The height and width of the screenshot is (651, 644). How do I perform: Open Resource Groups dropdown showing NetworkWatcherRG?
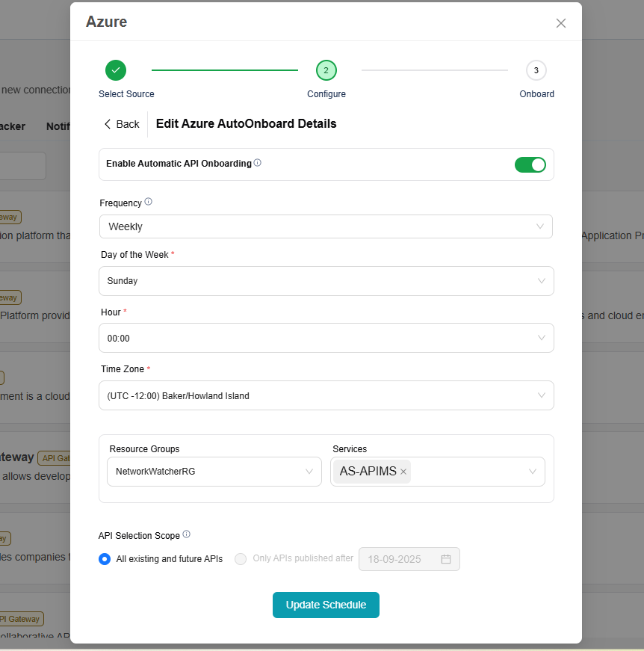(x=214, y=472)
